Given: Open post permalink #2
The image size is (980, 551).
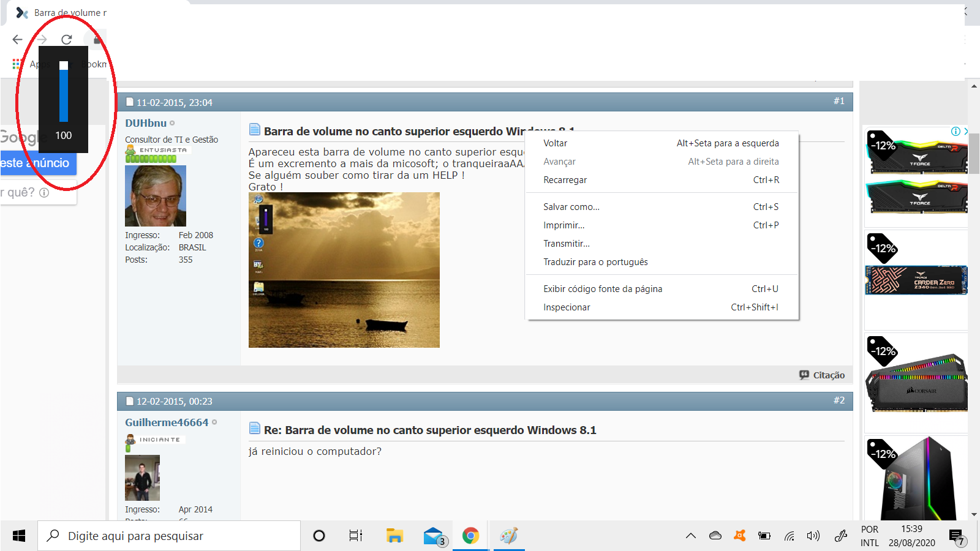Looking at the screenshot, I should (839, 400).
